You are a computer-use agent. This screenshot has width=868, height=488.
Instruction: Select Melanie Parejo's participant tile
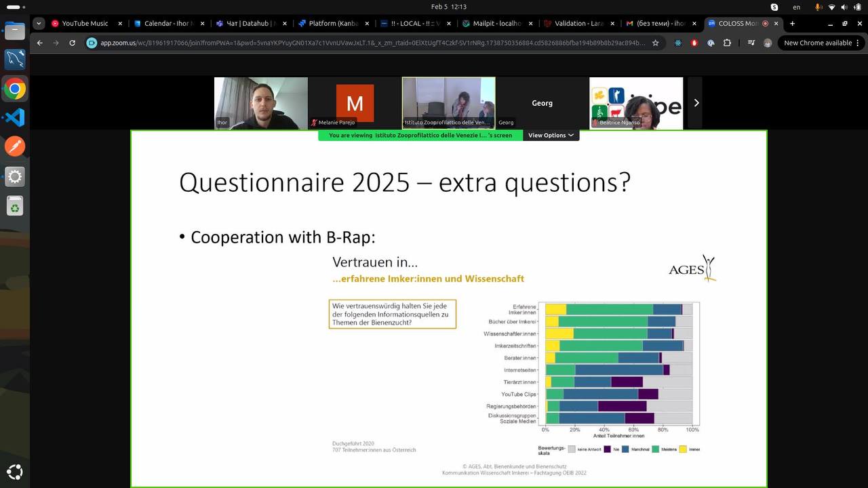click(355, 103)
